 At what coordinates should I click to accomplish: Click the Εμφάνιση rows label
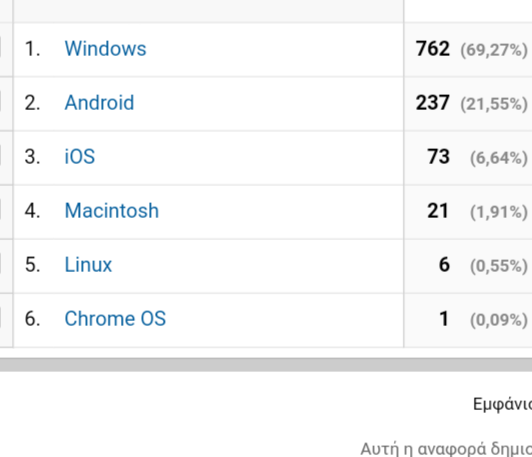point(502,404)
